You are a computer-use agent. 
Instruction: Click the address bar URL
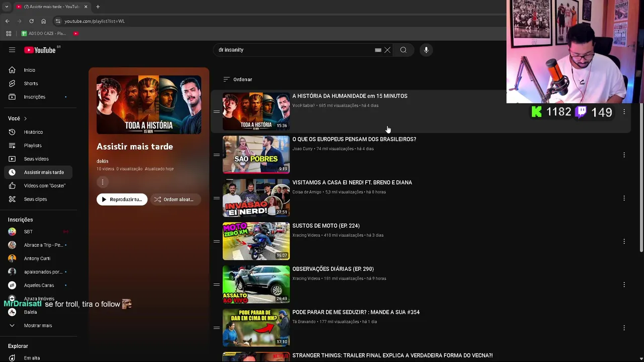point(95,21)
